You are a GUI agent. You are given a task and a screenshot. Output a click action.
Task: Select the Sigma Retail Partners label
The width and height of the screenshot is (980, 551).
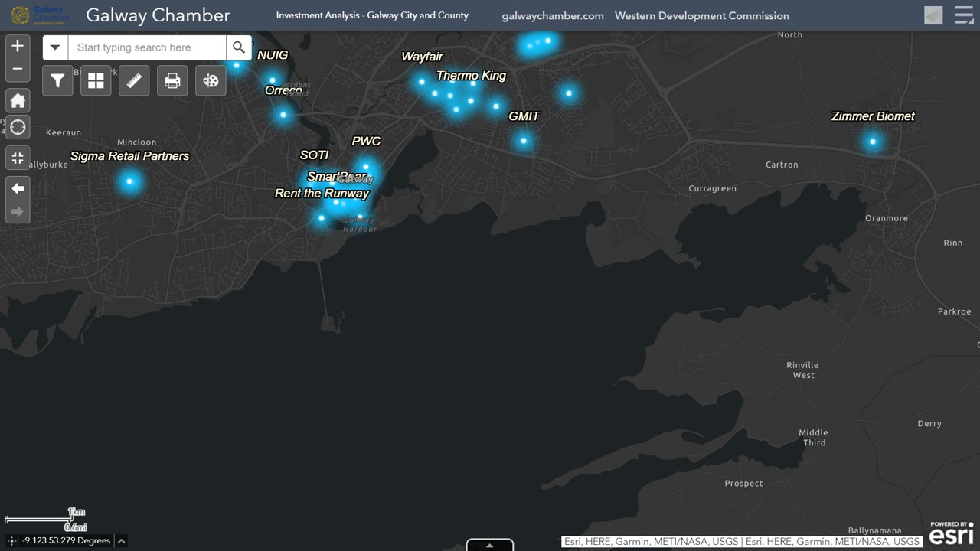click(x=129, y=156)
